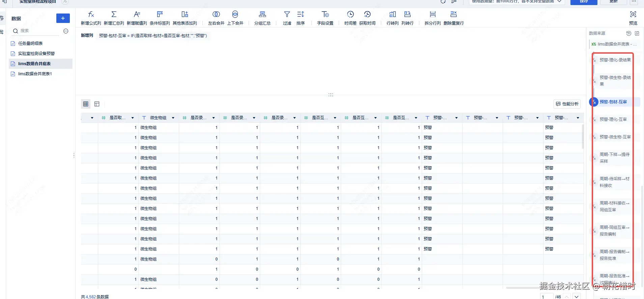Open the 使用数据量 data volume dropdown
644x299 pixels.
pyautogui.click(x=517, y=2)
